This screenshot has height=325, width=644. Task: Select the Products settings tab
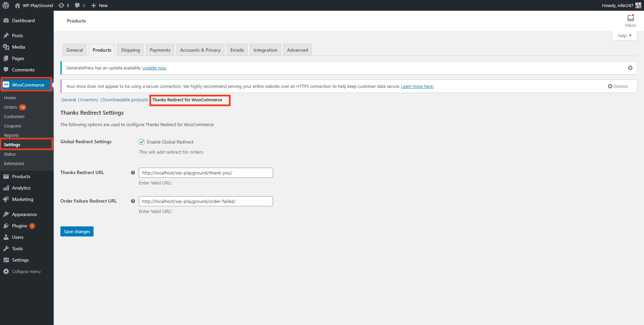(102, 50)
